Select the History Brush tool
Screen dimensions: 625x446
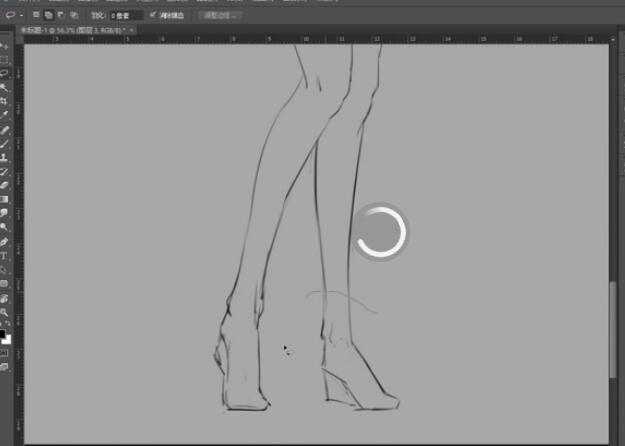tap(4, 171)
